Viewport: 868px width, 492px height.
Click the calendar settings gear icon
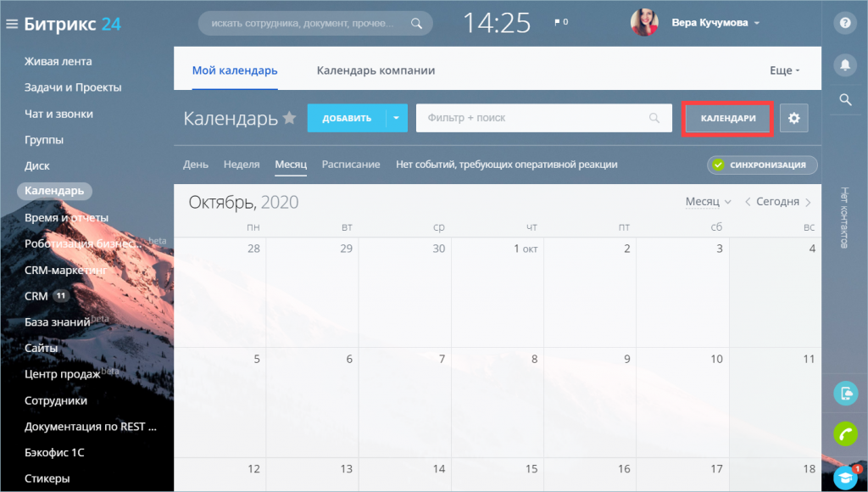pyautogui.click(x=794, y=119)
